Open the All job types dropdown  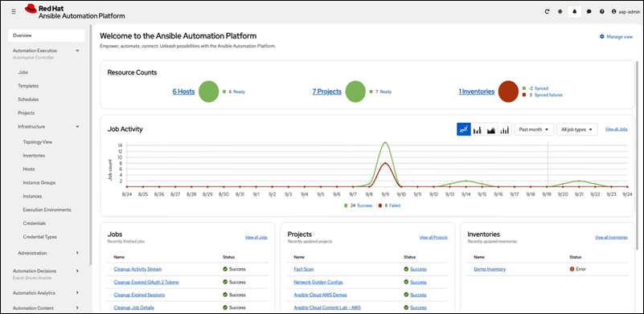[577, 129]
